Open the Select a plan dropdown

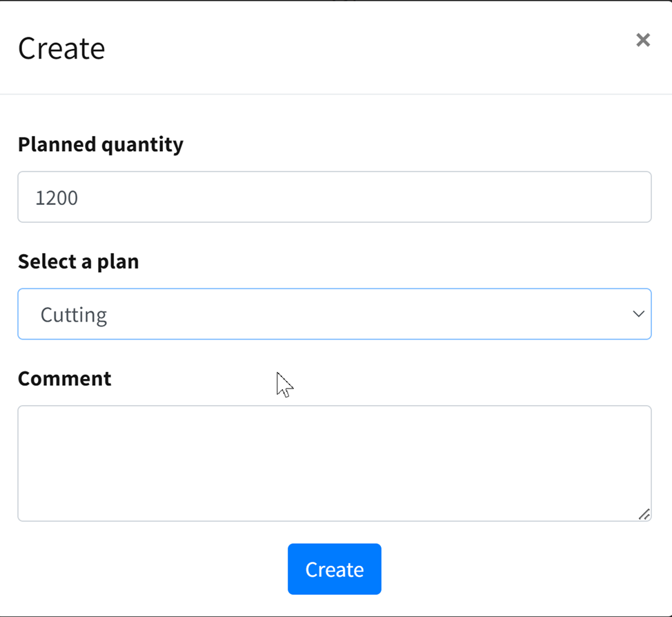coord(334,314)
